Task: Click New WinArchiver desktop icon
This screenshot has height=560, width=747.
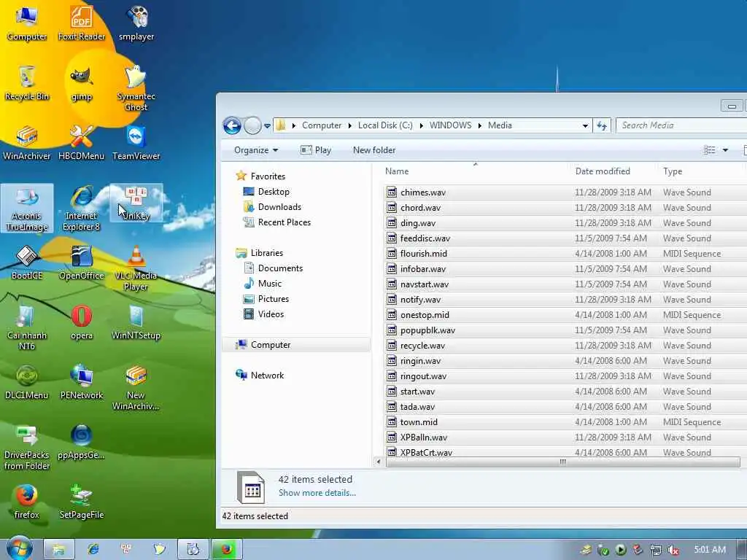Action: tap(136, 387)
